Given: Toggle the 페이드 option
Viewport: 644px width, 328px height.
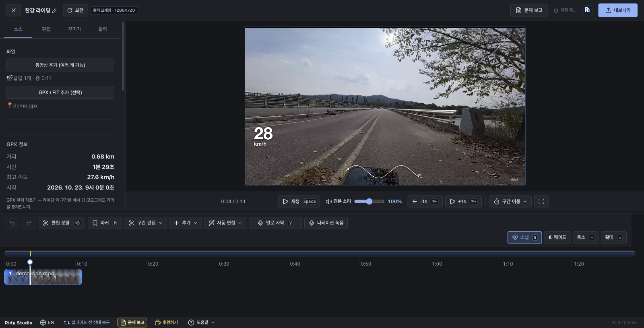Looking at the screenshot, I should click(557, 237).
